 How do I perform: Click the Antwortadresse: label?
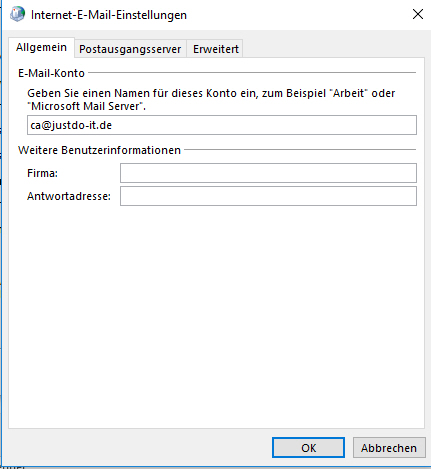(x=69, y=196)
